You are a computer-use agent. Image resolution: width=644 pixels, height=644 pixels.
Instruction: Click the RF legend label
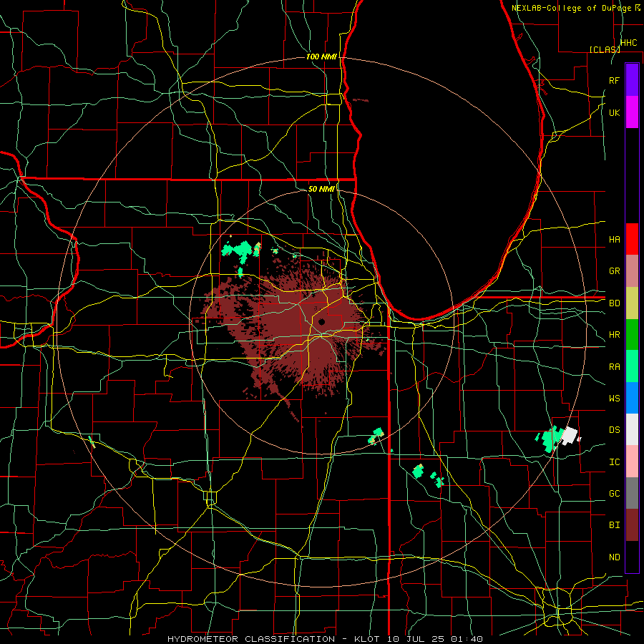615,80
